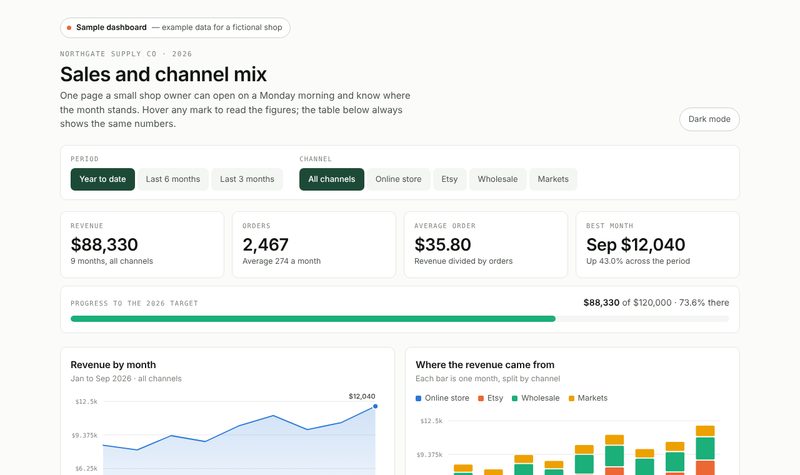Click the Etsy legend label
The image size is (800, 475).
pyautogui.click(x=495, y=398)
